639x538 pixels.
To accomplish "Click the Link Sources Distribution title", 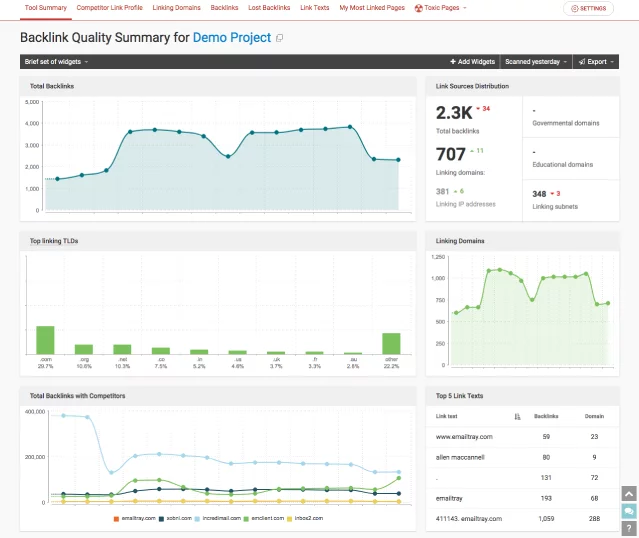I will point(472,86).
